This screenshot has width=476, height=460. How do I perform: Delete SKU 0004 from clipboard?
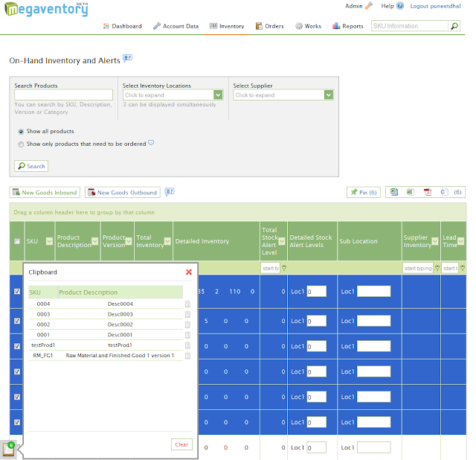click(187, 304)
